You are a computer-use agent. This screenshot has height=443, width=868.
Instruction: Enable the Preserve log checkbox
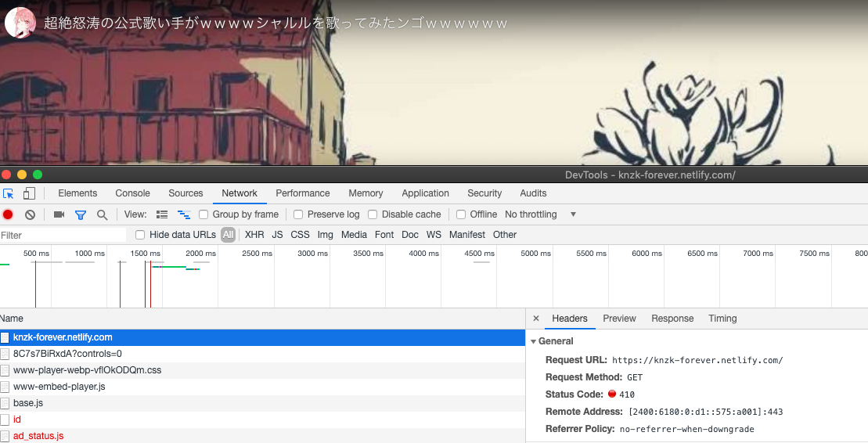[x=298, y=214]
